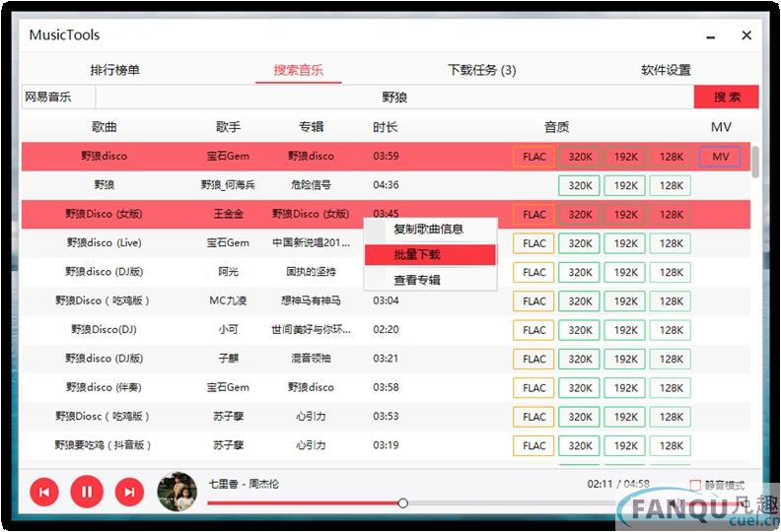Minimize the MusicTools window

point(709,35)
